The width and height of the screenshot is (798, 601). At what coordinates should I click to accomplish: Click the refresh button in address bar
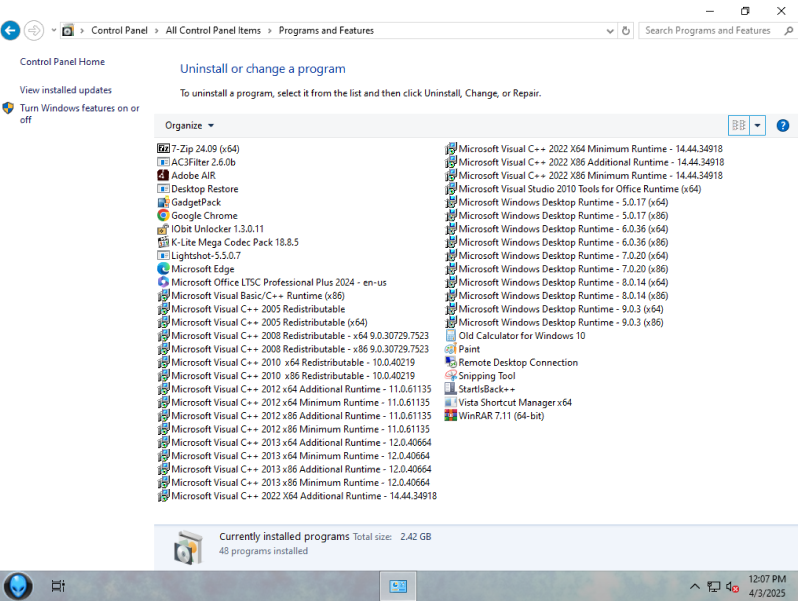[626, 31]
